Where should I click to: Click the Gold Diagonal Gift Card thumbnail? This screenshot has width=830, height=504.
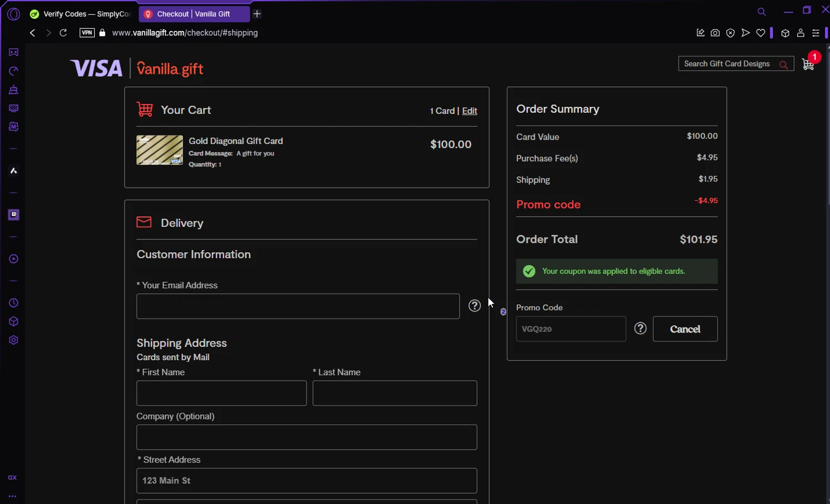pos(159,150)
